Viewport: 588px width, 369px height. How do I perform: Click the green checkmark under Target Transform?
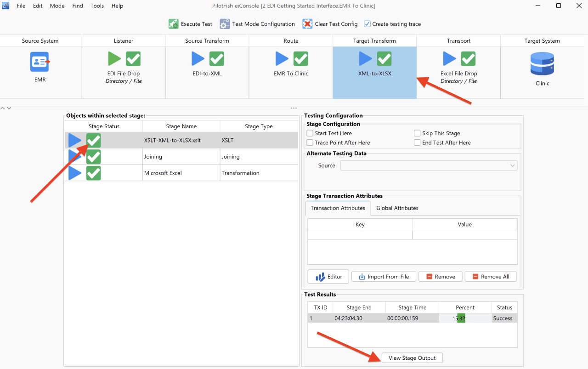[x=384, y=59]
